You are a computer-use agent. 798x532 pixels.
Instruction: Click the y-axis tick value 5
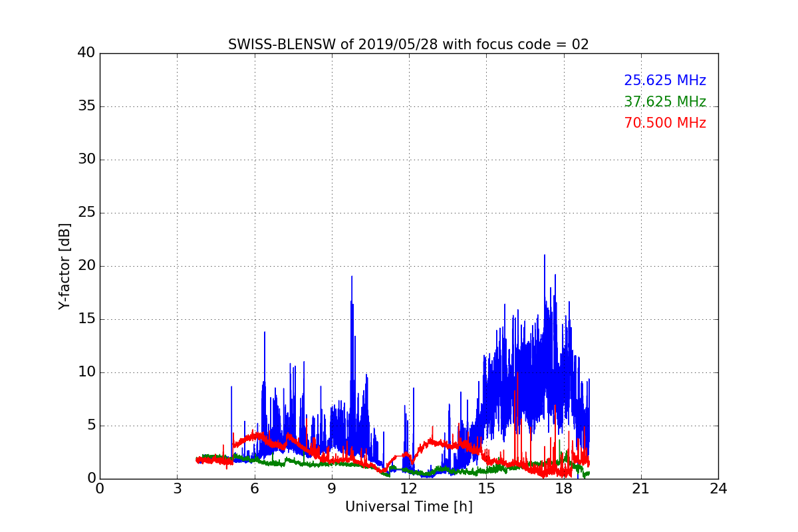[x=90, y=426]
